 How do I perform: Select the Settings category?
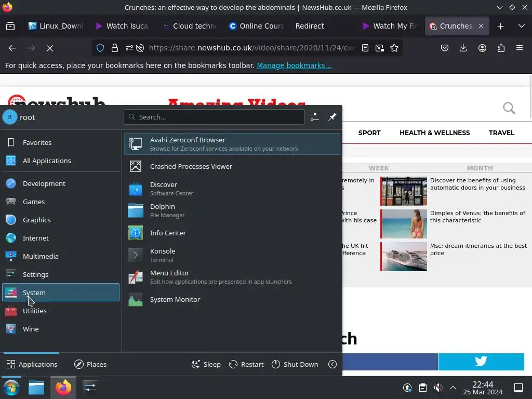[x=61, y=274]
